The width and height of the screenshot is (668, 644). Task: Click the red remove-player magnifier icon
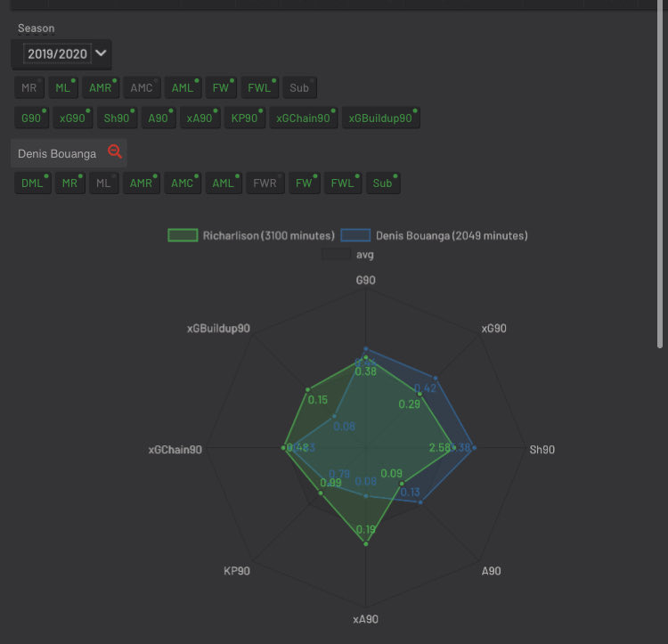click(115, 151)
